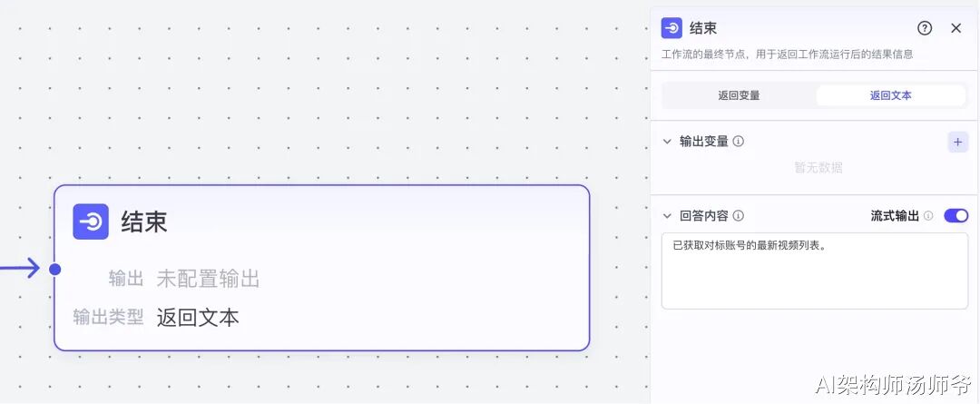Click the 输出 label in the node
Screen dimensions: 980x404
126,279
